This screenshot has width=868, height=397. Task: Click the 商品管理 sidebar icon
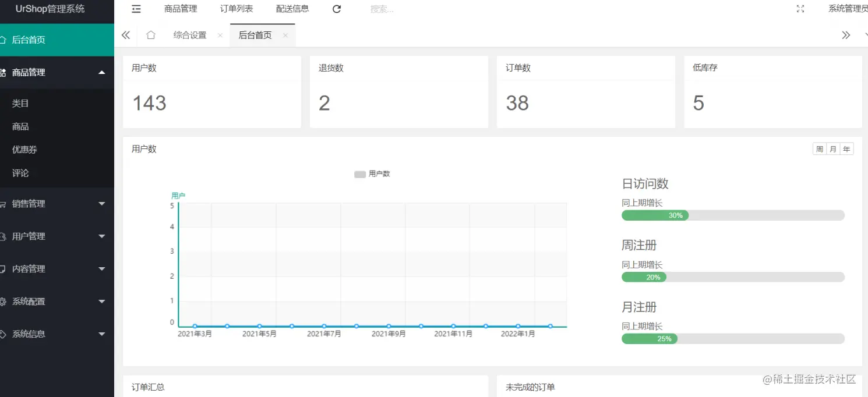tap(3, 72)
